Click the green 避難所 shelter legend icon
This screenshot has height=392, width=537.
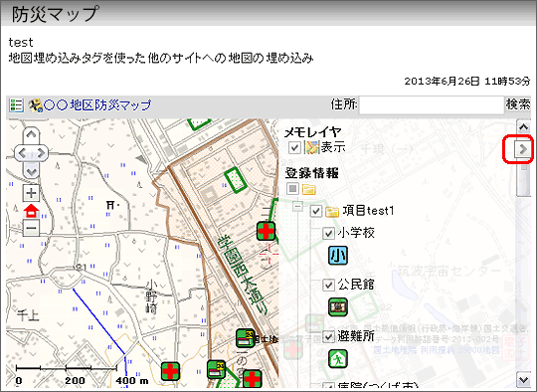(x=338, y=358)
